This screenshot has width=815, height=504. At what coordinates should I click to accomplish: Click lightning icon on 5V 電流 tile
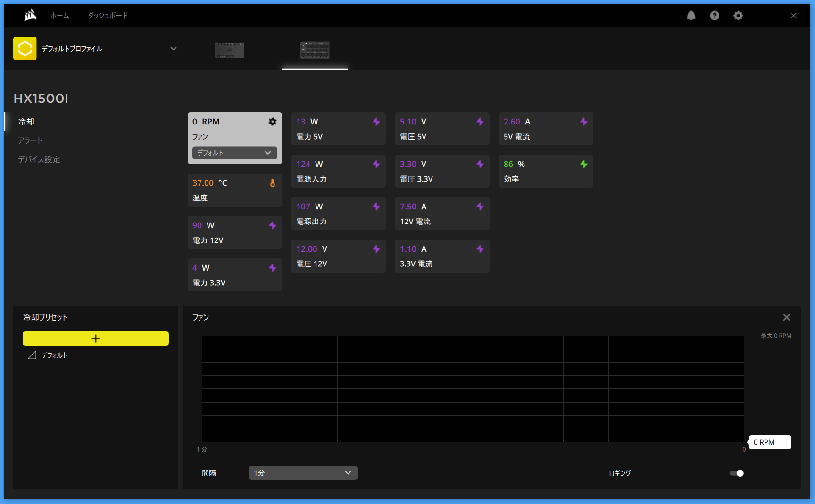pos(584,122)
